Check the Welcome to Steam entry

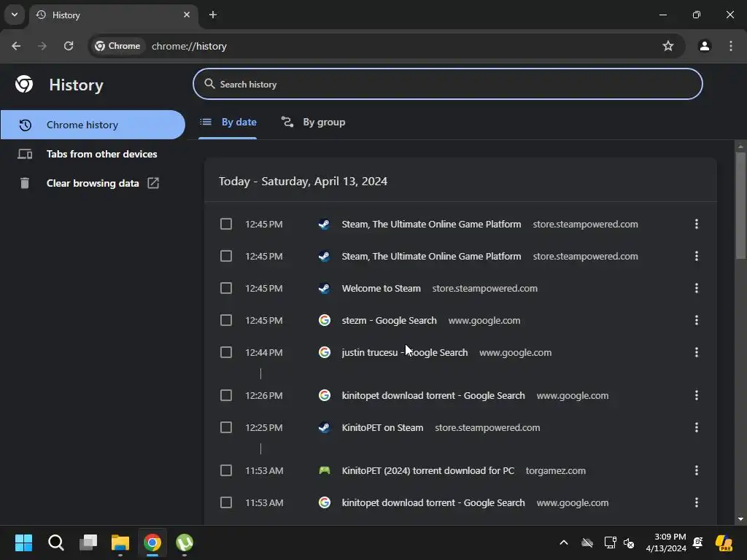pyautogui.click(x=226, y=289)
